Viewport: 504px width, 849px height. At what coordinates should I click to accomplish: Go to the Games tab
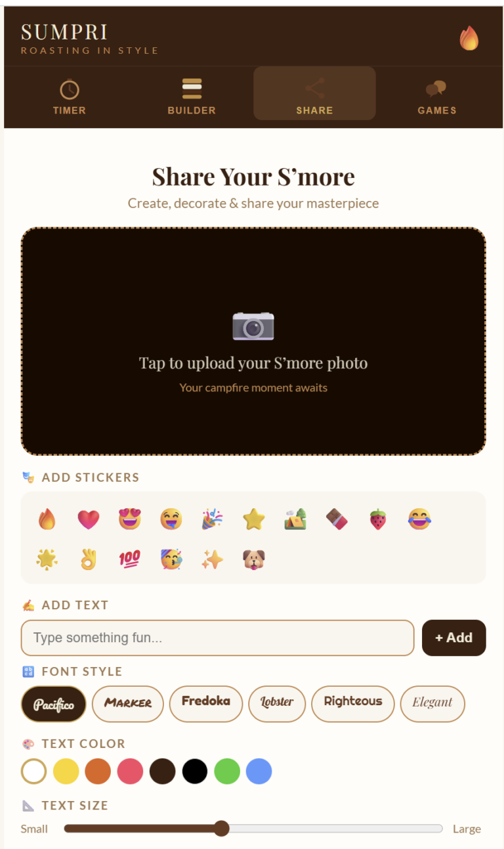point(436,97)
